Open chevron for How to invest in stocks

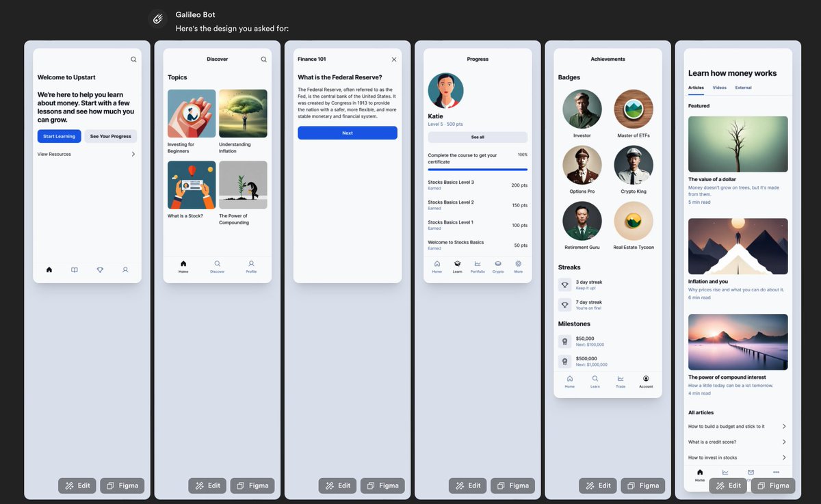[x=784, y=457]
